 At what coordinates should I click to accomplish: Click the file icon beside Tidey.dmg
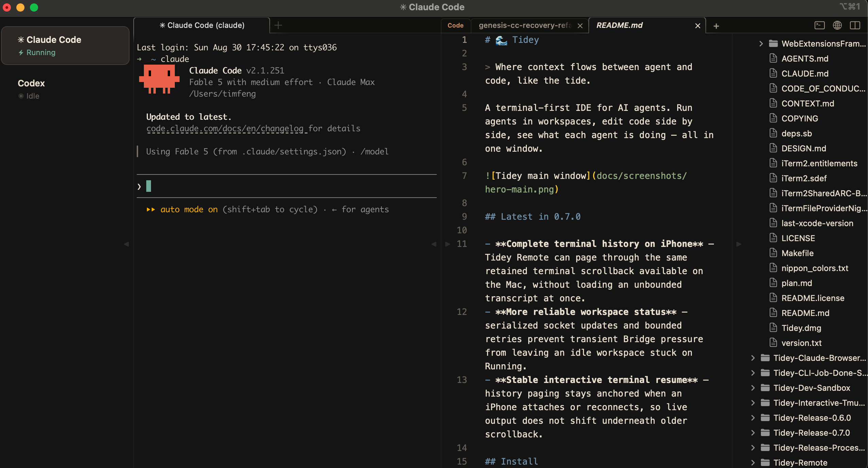coord(773,328)
